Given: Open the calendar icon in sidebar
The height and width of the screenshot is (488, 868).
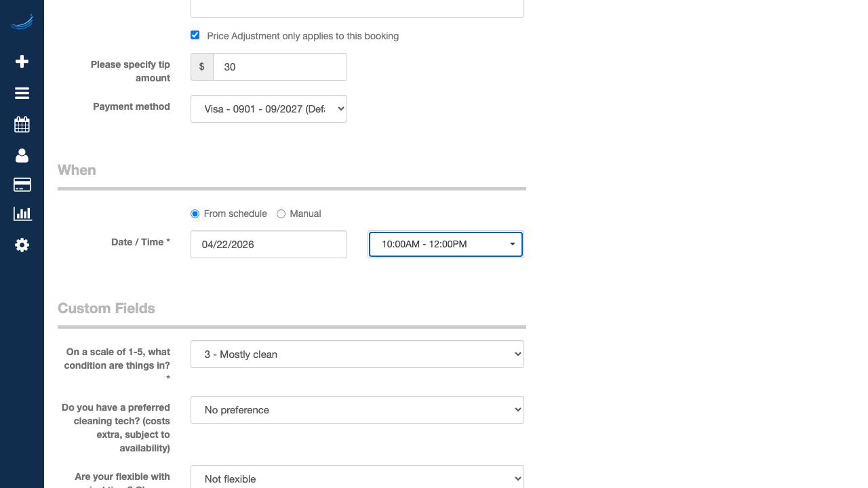Looking at the screenshot, I should click(22, 125).
